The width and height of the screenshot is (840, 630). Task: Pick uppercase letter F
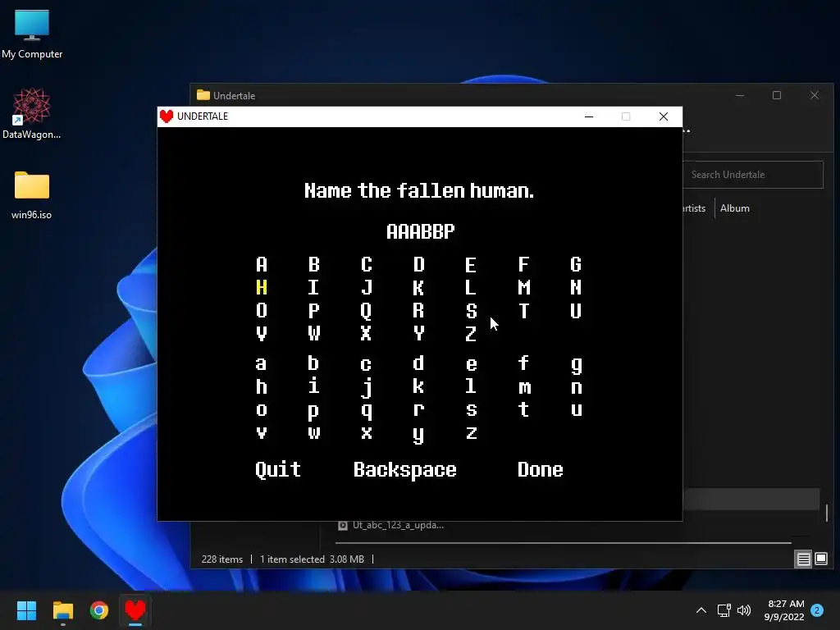(x=523, y=265)
